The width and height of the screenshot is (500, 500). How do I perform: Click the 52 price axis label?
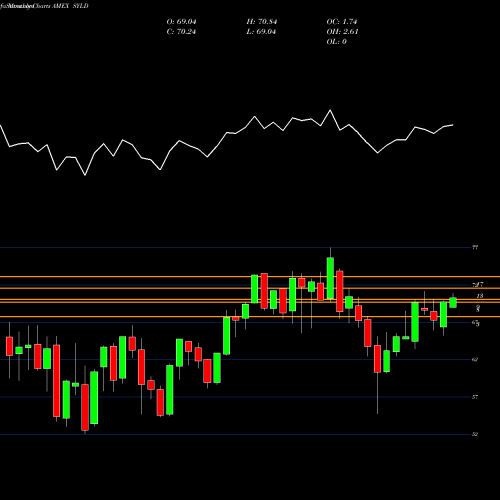point(475,434)
